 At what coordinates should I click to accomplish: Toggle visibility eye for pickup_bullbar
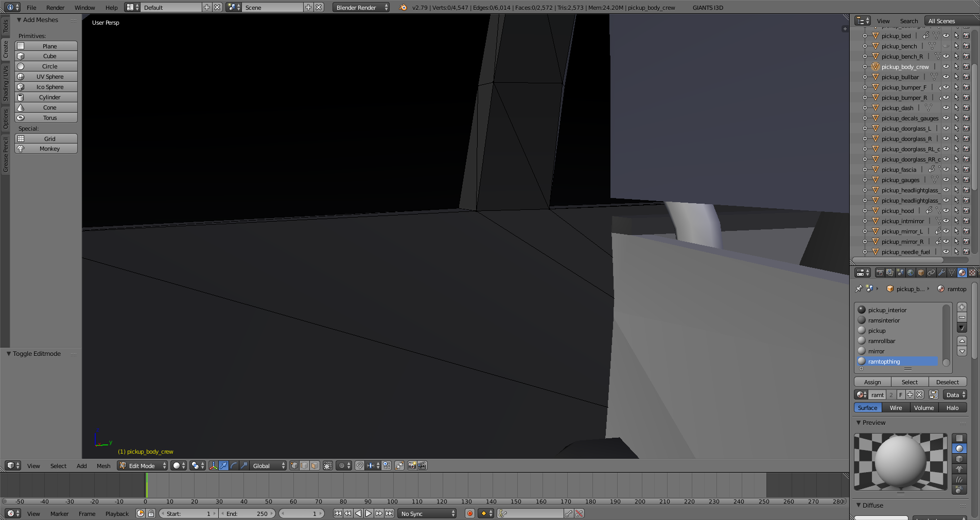pyautogui.click(x=946, y=77)
